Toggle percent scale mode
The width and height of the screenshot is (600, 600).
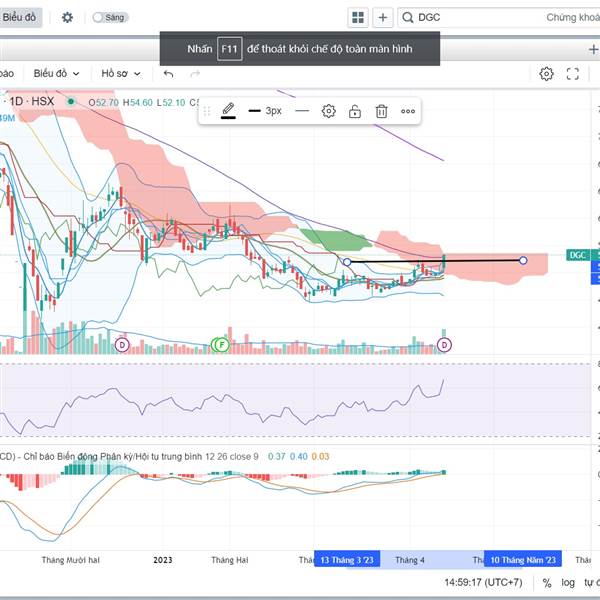(x=547, y=583)
